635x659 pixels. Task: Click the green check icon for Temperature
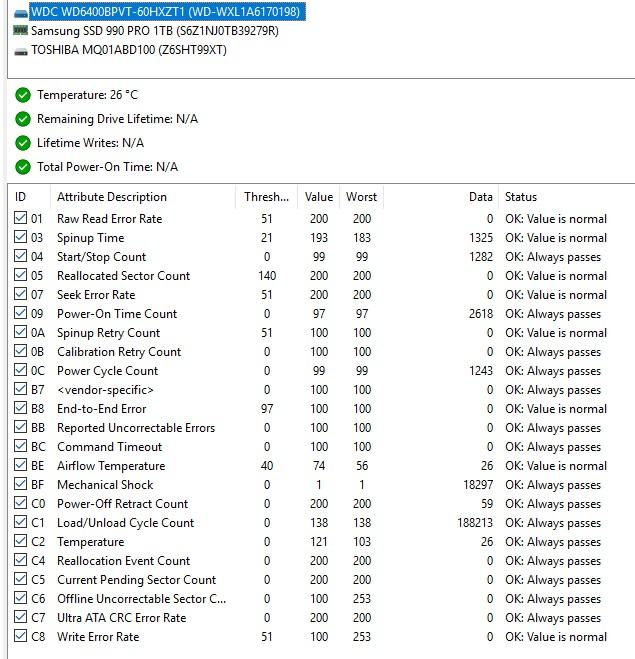tap(23, 95)
